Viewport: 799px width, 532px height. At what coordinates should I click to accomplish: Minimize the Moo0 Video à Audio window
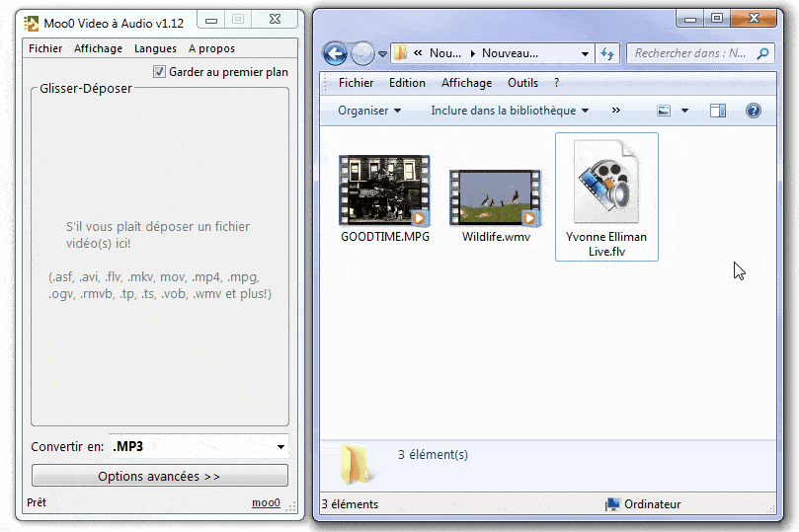[211, 21]
